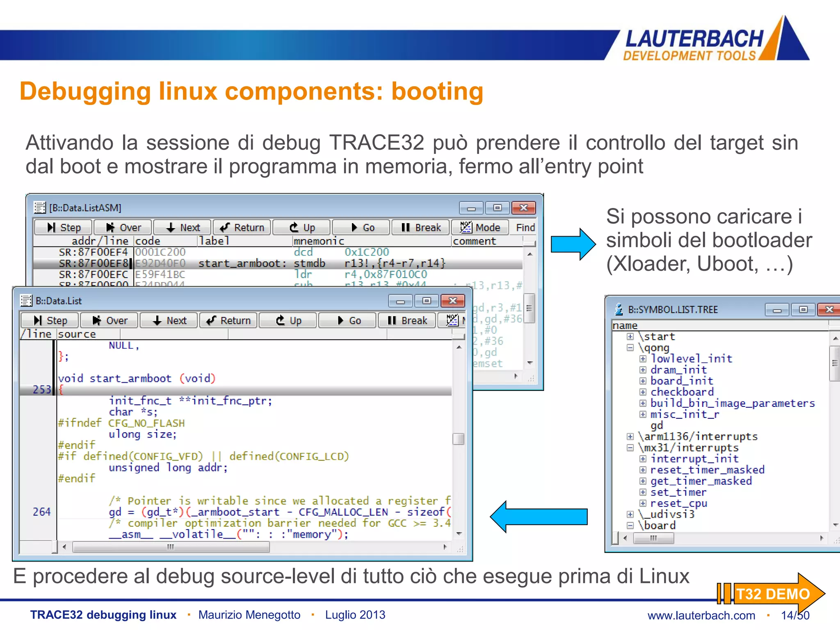The width and height of the screenshot is (840, 630).
Task: Click Over in the Data.ListASM toolbar
Action: pos(123,227)
